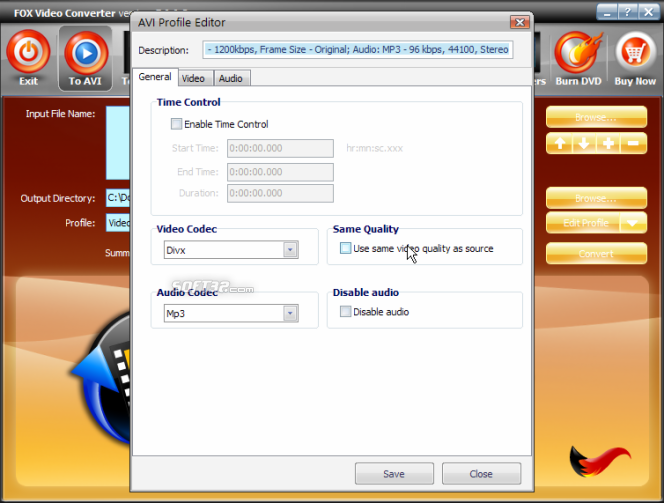This screenshot has width=664, height=503.
Task: Add file with the plus button
Action: click(x=608, y=143)
